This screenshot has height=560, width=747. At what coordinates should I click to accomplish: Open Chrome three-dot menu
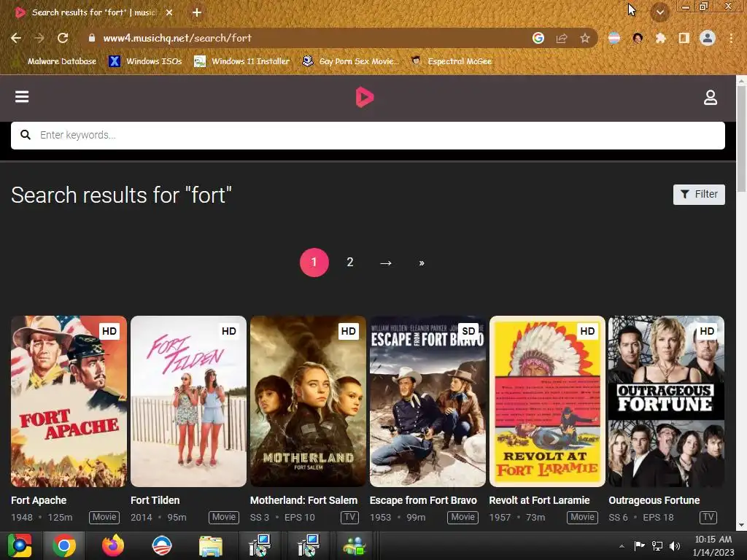tap(731, 38)
